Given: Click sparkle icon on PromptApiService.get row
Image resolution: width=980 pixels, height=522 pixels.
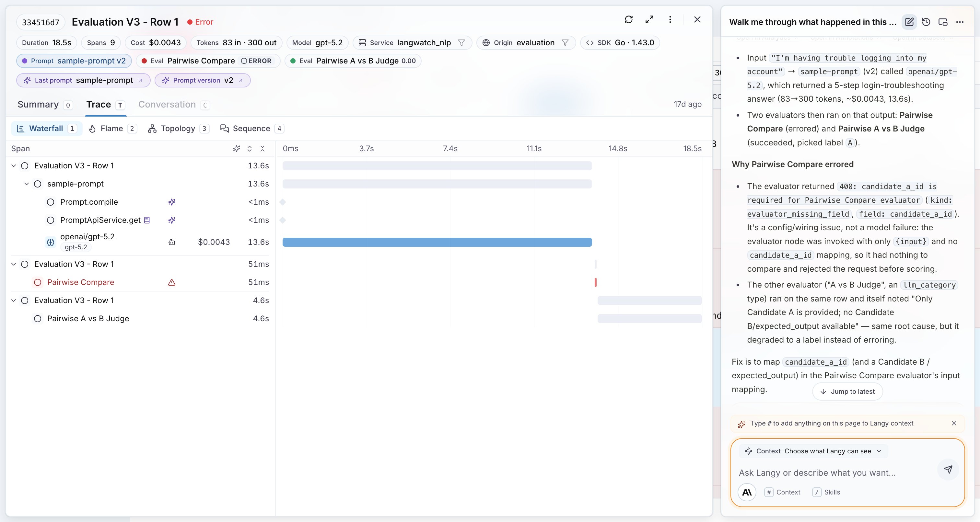Looking at the screenshot, I should click(172, 220).
